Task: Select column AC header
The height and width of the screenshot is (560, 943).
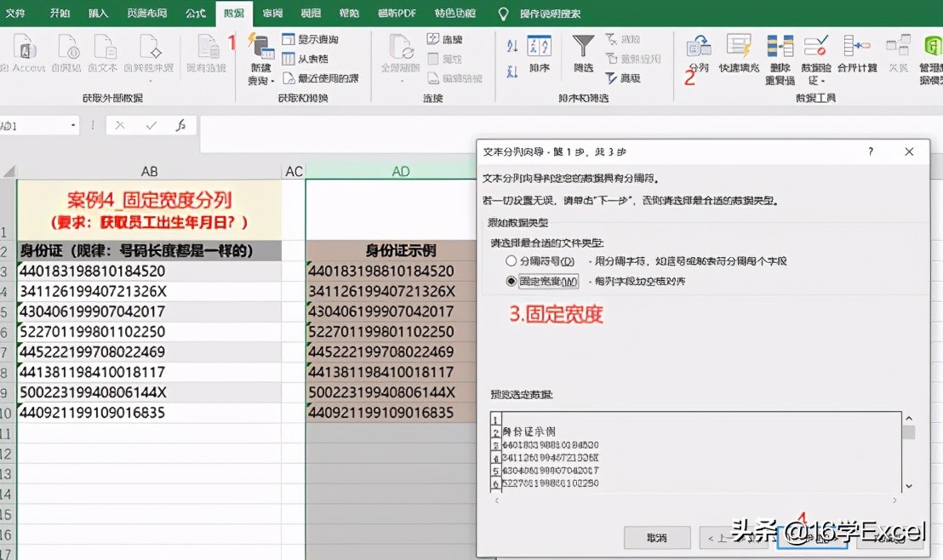Action: tap(294, 171)
